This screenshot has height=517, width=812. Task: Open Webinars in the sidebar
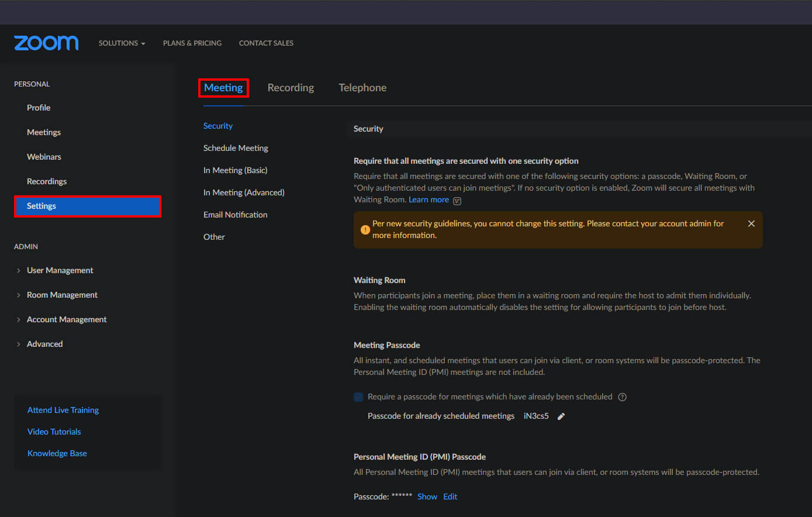click(x=44, y=157)
